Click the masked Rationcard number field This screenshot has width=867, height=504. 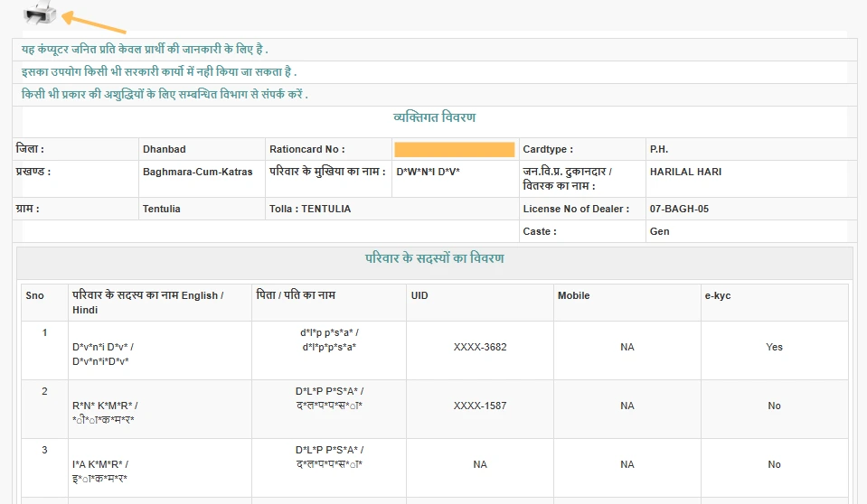pyautogui.click(x=455, y=149)
